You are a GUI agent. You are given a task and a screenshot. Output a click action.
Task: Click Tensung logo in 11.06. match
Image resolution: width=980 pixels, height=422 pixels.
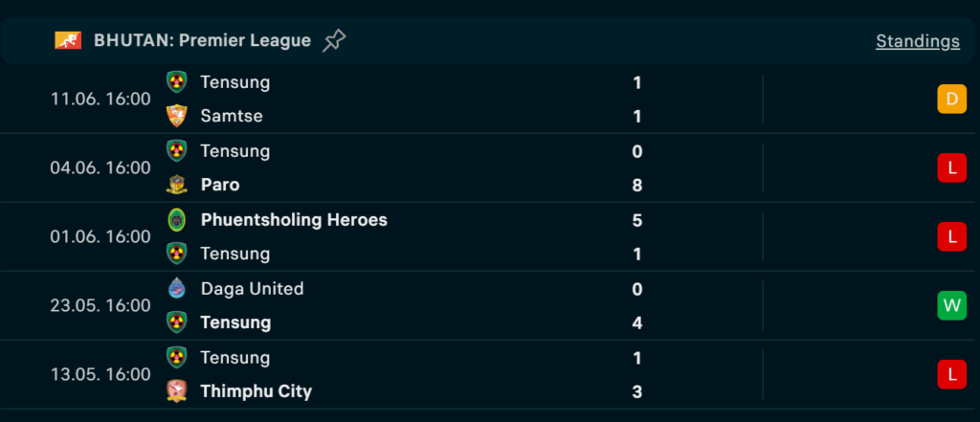[x=177, y=82]
